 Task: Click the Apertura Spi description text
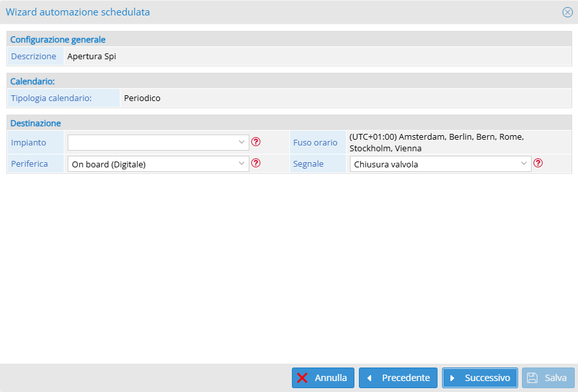[x=92, y=56]
